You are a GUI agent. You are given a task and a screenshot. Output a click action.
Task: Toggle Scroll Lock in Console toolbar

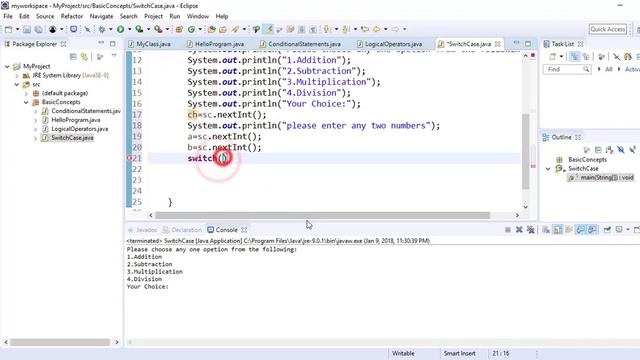coord(557,230)
